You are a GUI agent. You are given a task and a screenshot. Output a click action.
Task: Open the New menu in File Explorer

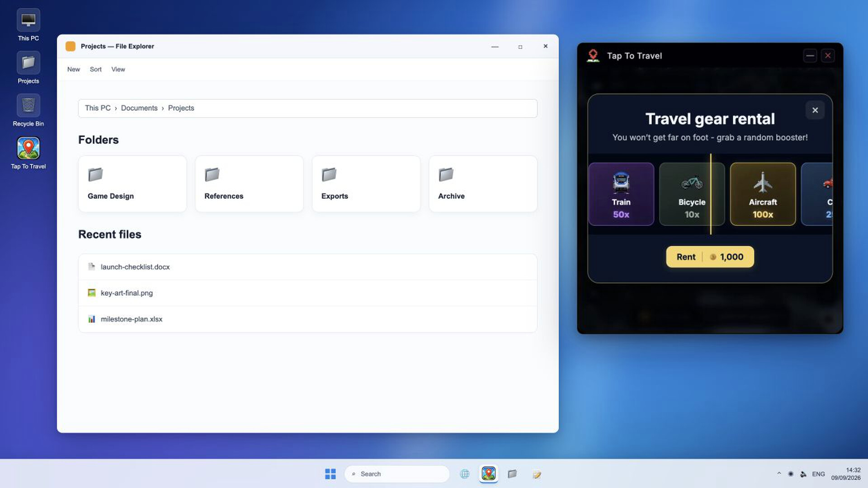click(x=74, y=69)
